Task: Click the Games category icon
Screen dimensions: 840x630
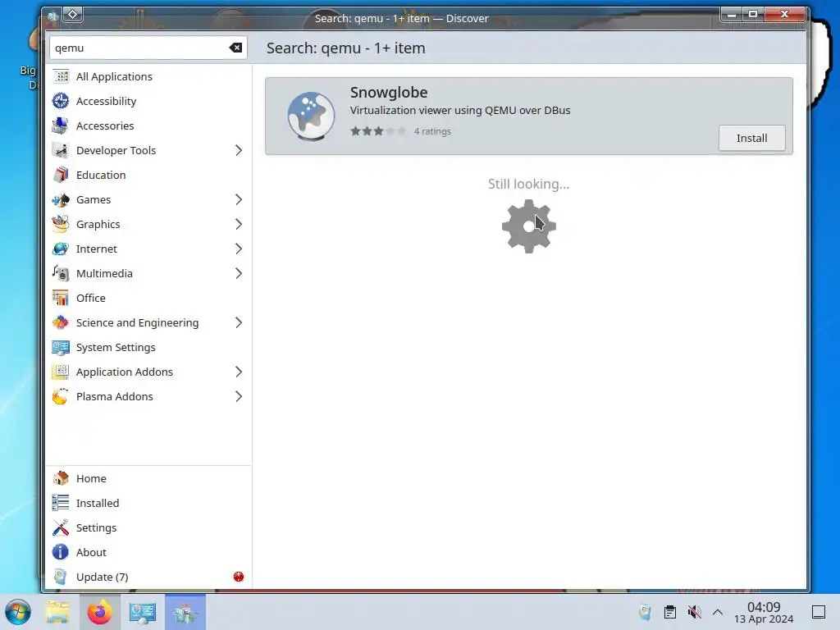Action: [61, 200]
